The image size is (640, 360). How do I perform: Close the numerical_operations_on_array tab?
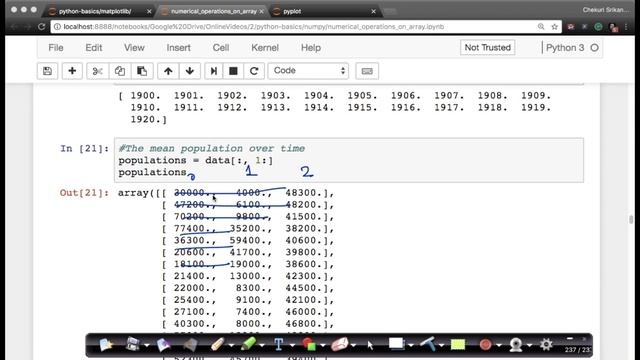click(261, 11)
